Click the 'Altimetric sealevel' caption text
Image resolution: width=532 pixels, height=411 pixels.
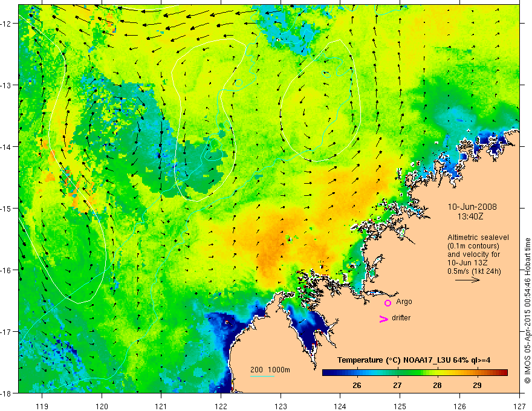coord(478,238)
